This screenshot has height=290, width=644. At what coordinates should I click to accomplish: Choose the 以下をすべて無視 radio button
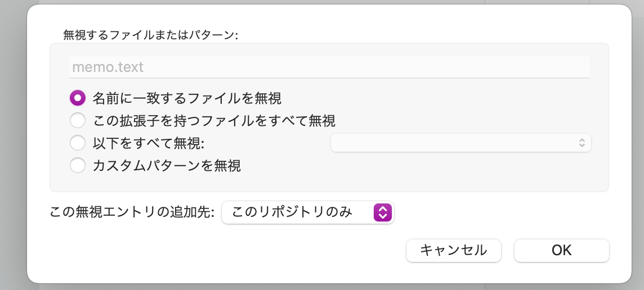(x=78, y=143)
